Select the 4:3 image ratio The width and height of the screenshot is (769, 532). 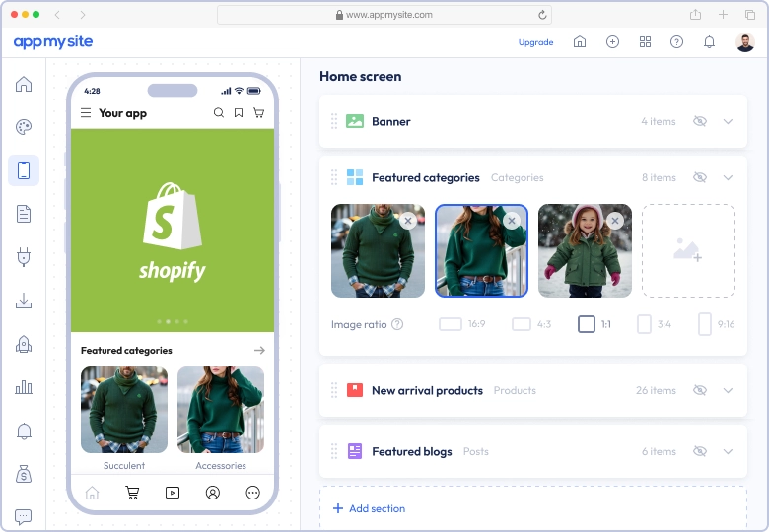coord(531,324)
